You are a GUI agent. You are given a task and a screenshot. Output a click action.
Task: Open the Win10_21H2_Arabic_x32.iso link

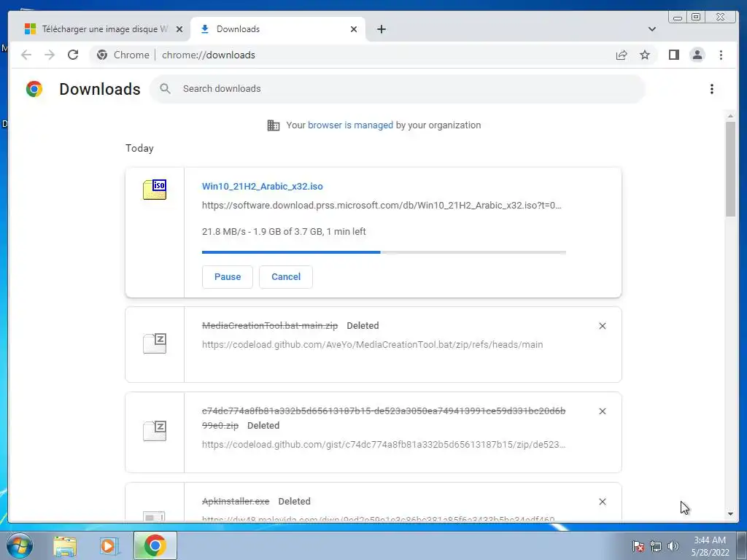pyautogui.click(x=263, y=186)
